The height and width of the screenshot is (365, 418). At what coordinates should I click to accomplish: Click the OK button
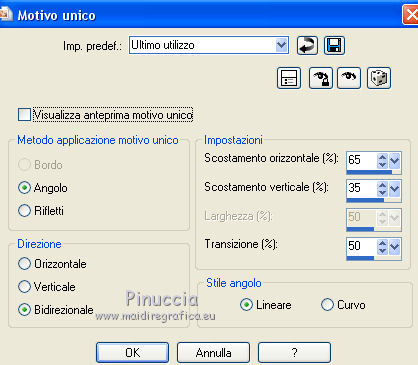tap(132, 352)
